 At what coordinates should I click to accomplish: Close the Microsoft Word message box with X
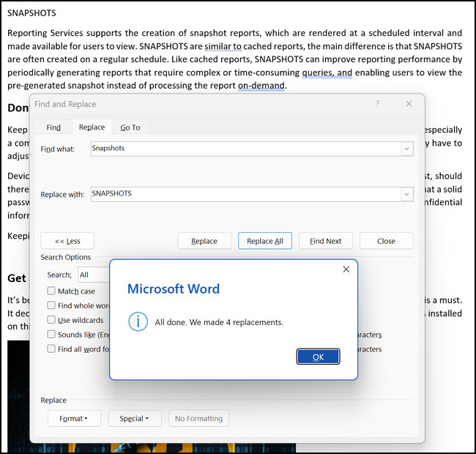pos(346,269)
